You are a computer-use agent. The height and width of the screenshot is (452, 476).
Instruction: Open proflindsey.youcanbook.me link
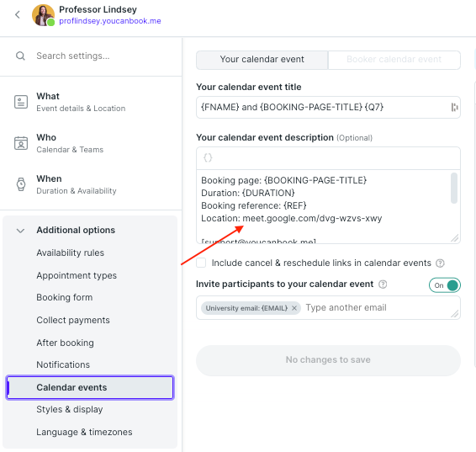pyautogui.click(x=110, y=21)
